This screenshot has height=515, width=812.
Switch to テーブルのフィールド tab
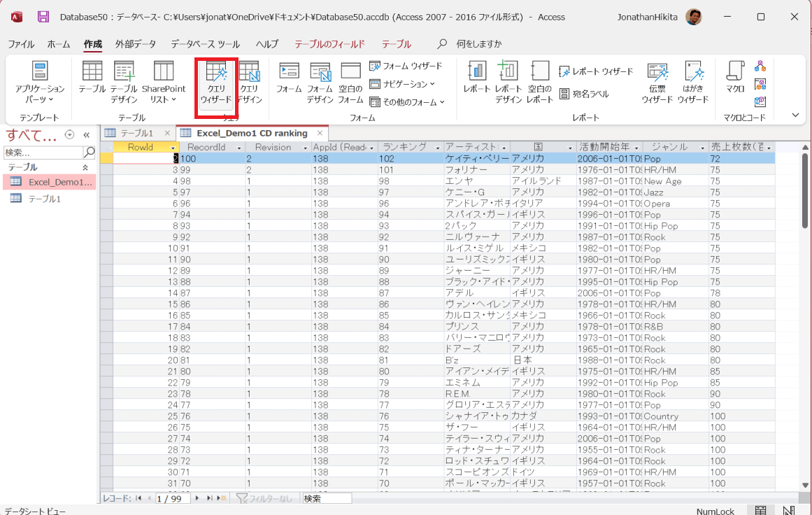330,44
